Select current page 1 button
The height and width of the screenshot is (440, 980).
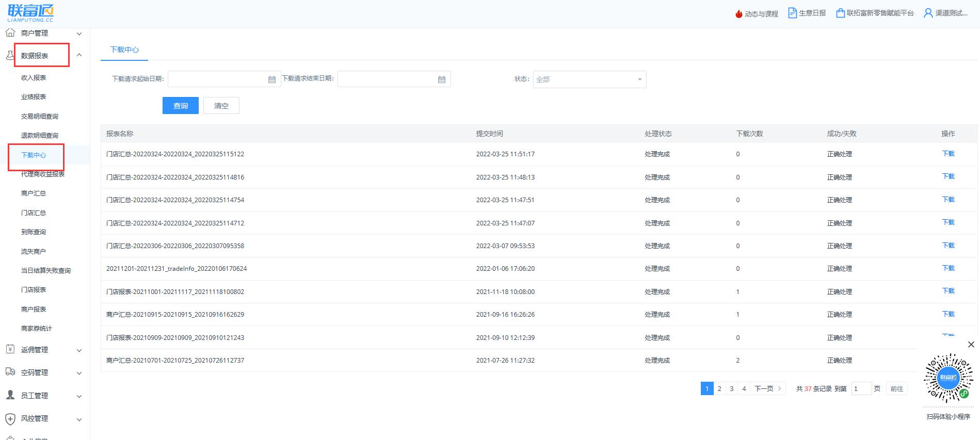[707, 388]
